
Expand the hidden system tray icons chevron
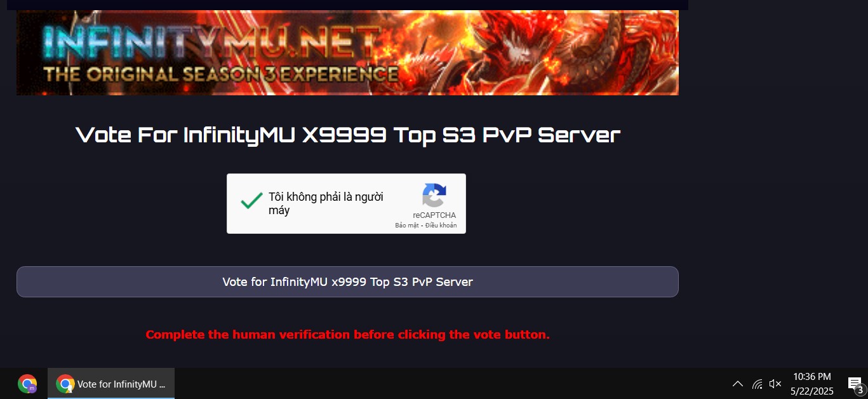[737, 384]
